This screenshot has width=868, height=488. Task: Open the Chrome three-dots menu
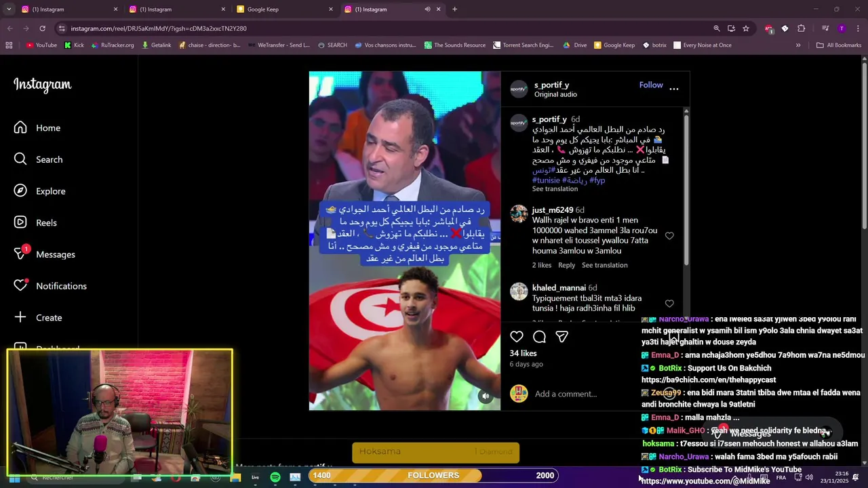(858, 28)
